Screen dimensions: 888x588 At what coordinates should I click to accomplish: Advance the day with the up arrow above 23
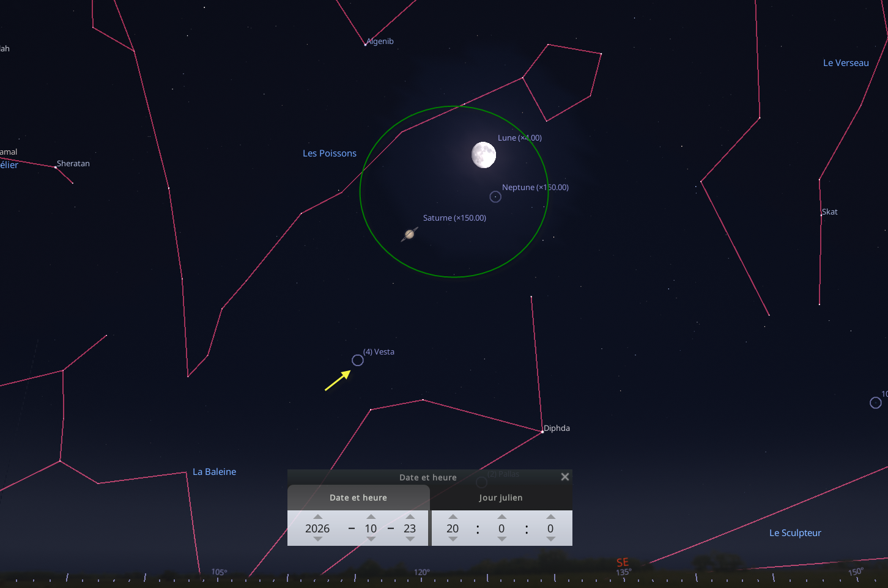[x=410, y=516]
